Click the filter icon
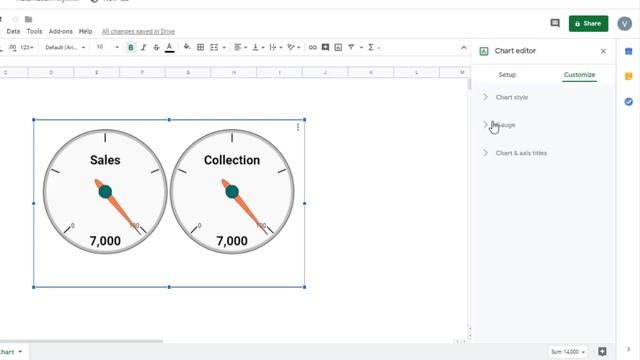Screen dimensions: 640x360 pyautogui.click(x=351, y=47)
